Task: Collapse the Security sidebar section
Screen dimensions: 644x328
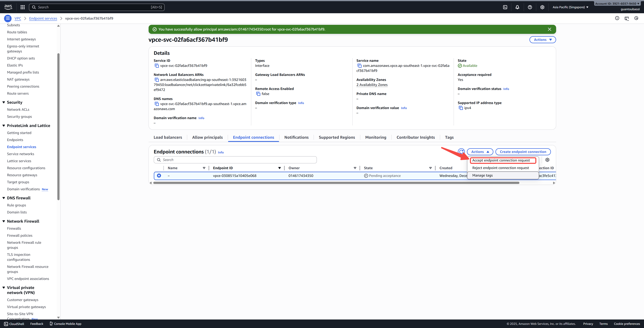Action: tap(4, 102)
